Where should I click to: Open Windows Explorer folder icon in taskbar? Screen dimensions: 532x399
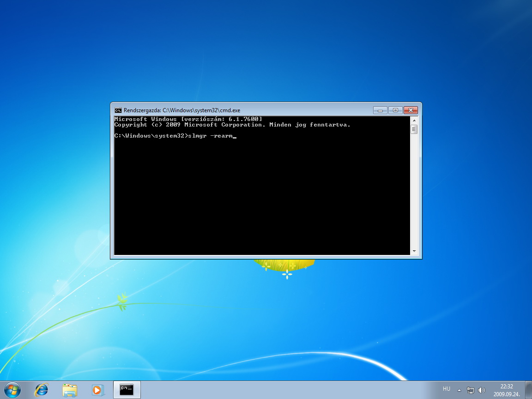point(70,390)
